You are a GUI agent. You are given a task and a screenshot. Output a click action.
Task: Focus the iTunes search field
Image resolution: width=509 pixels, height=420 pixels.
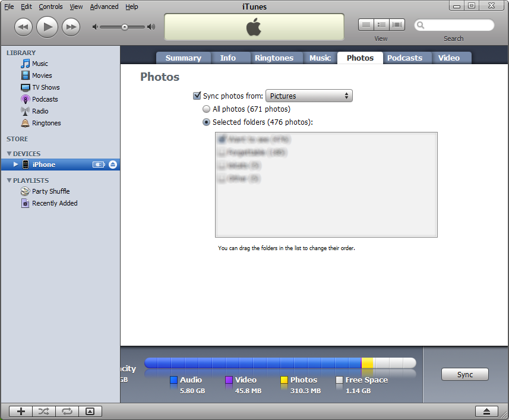pyautogui.click(x=454, y=25)
